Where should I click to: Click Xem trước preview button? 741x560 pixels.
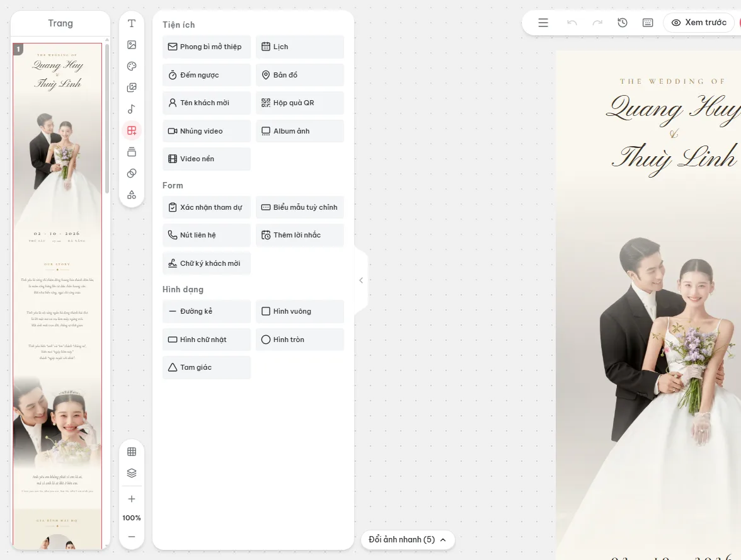699,23
